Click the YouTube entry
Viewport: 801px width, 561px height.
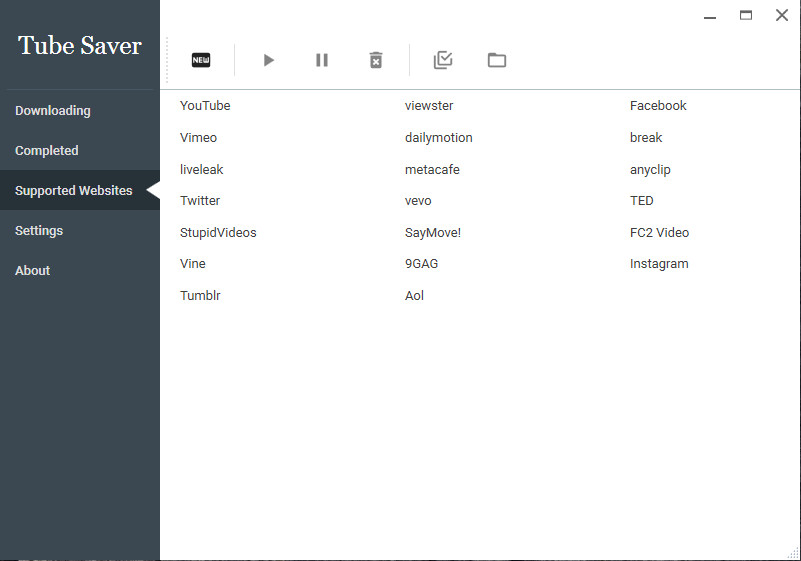[x=205, y=106]
